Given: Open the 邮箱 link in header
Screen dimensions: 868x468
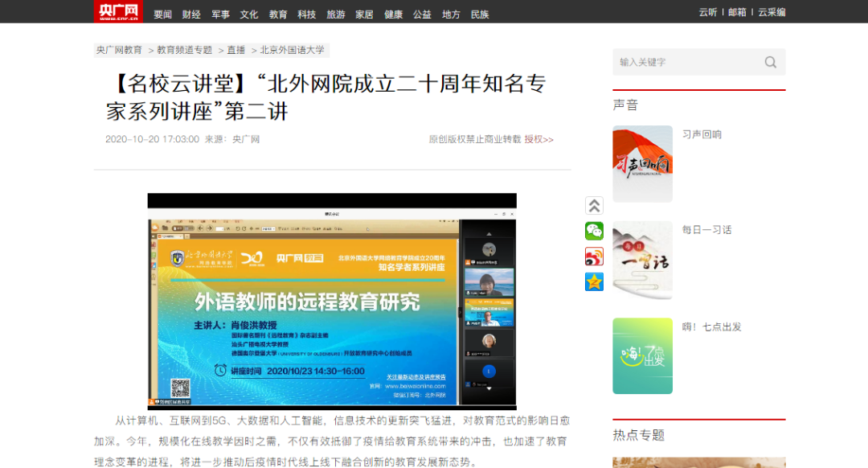Looking at the screenshot, I should pos(737,12).
